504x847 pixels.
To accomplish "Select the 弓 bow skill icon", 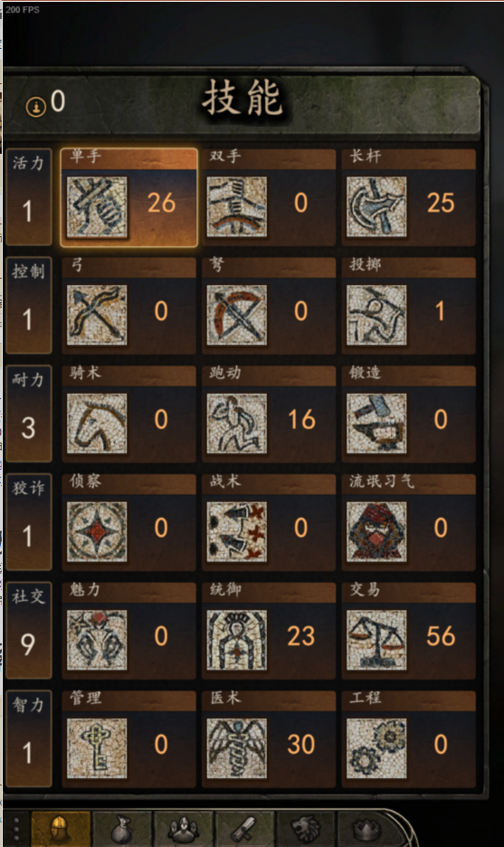I will click(97, 316).
